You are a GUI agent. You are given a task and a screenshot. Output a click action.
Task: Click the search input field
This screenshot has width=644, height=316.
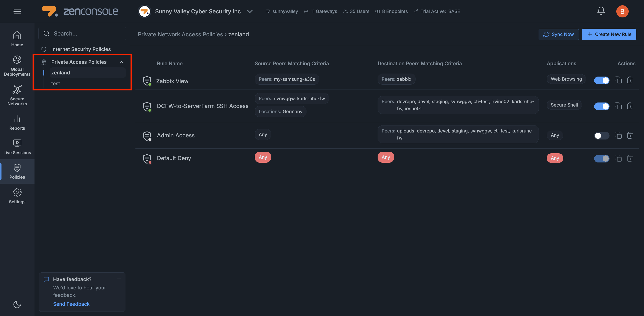click(x=82, y=33)
